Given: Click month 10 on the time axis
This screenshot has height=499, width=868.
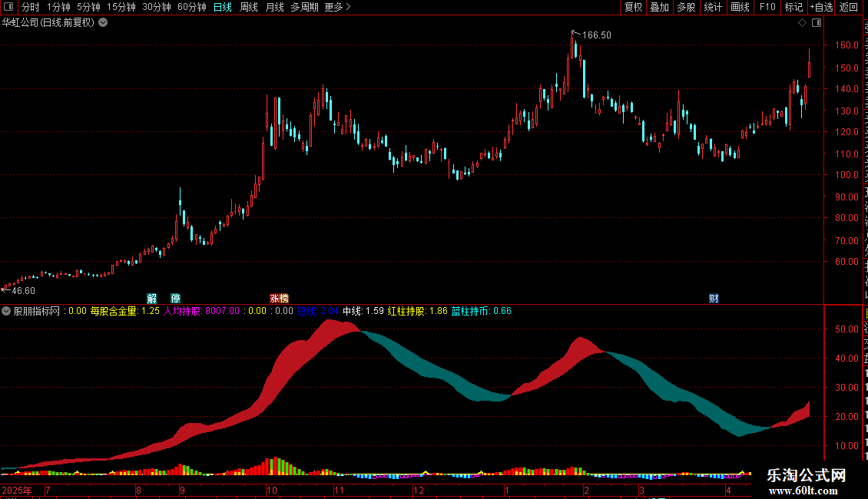Looking at the screenshot, I should tap(272, 490).
